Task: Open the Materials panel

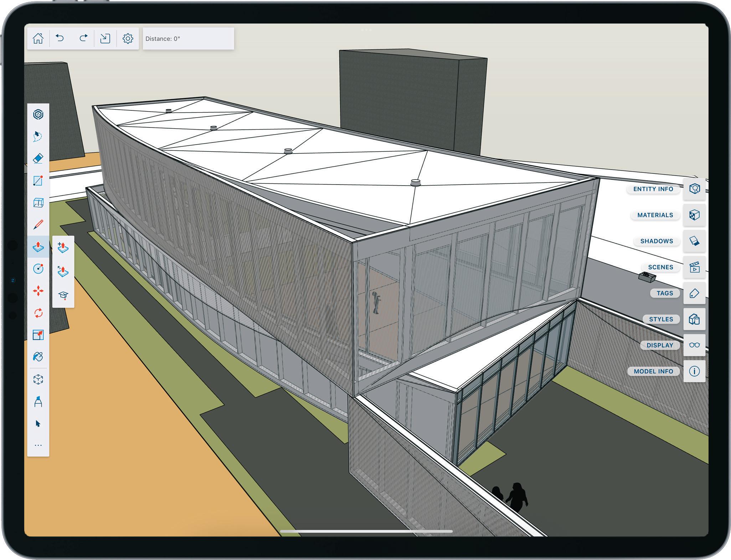Action: [x=694, y=215]
